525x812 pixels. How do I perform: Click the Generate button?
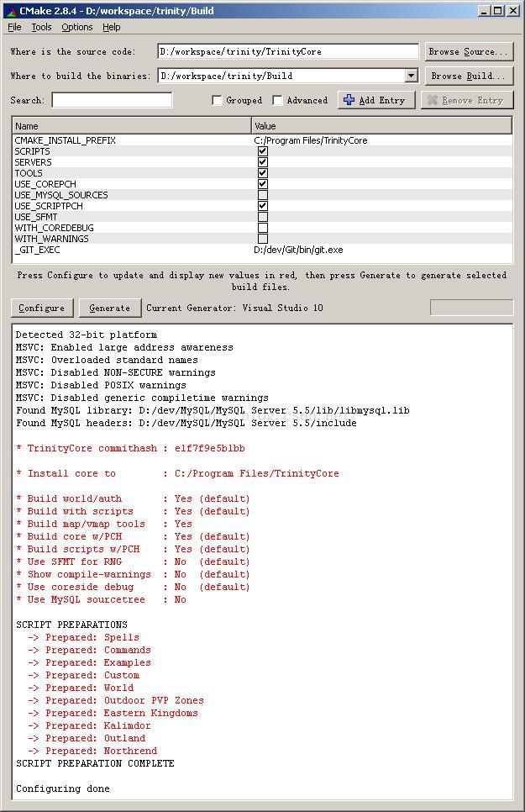tap(110, 308)
